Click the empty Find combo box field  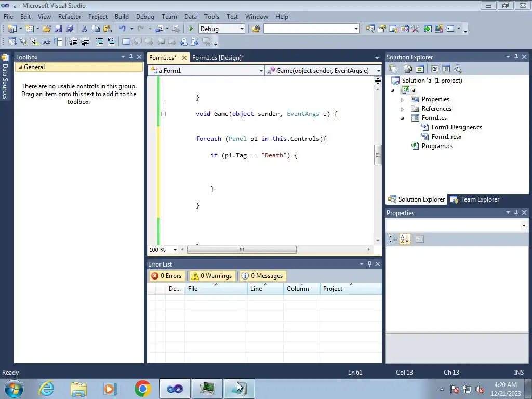[309, 29]
